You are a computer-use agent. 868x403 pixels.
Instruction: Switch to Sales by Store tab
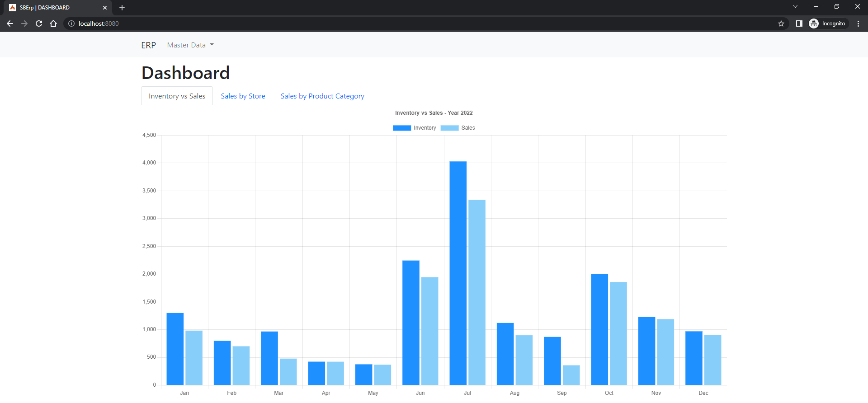point(243,96)
